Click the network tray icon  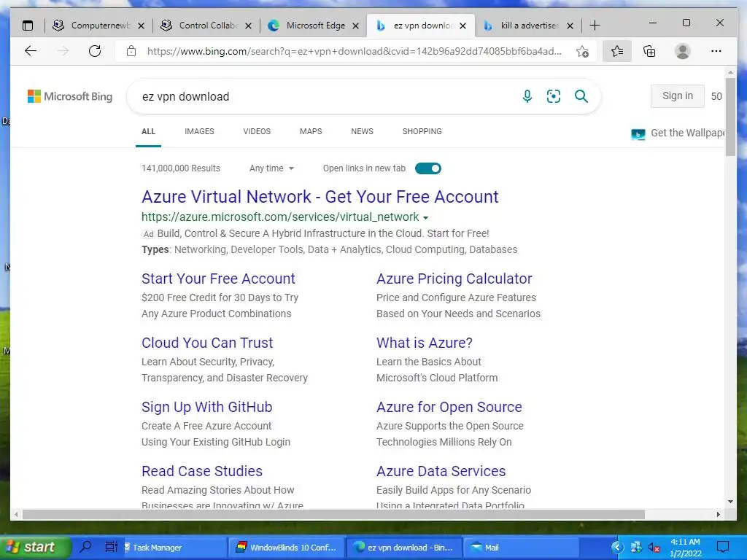(x=636, y=548)
